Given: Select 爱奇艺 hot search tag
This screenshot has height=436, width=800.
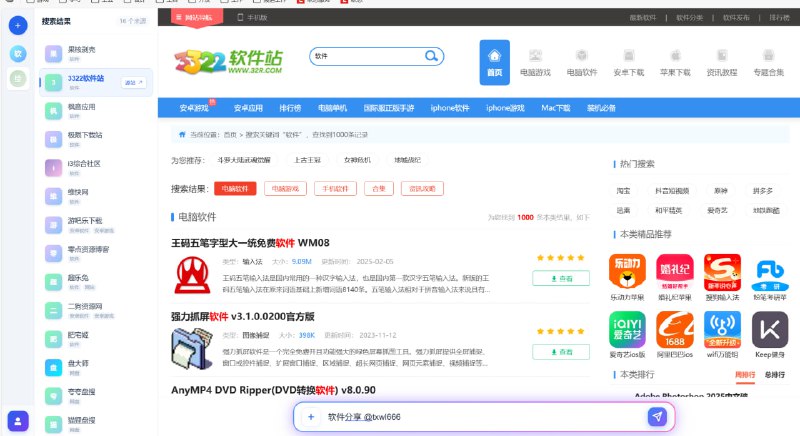Looking at the screenshot, I should (x=717, y=210).
